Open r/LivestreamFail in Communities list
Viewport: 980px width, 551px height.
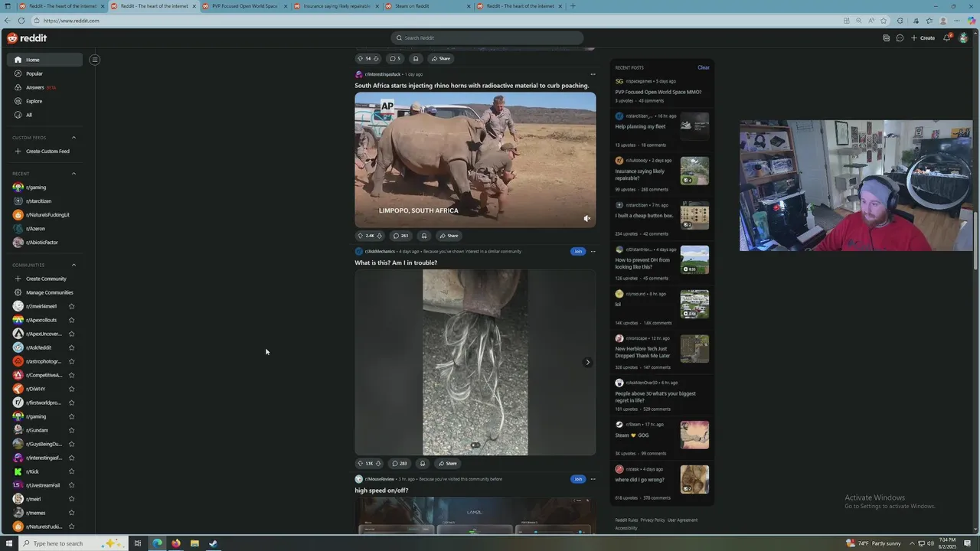tap(43, 485)
